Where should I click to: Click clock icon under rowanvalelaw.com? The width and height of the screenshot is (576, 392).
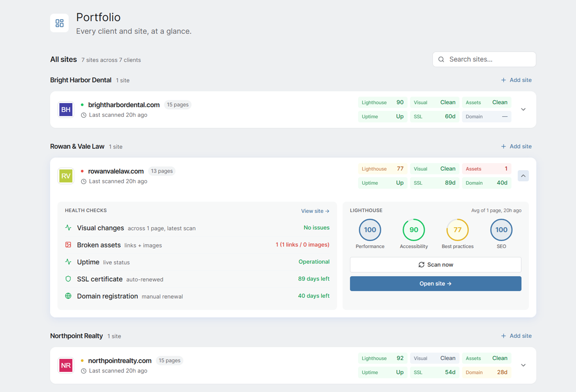(84, 181)
